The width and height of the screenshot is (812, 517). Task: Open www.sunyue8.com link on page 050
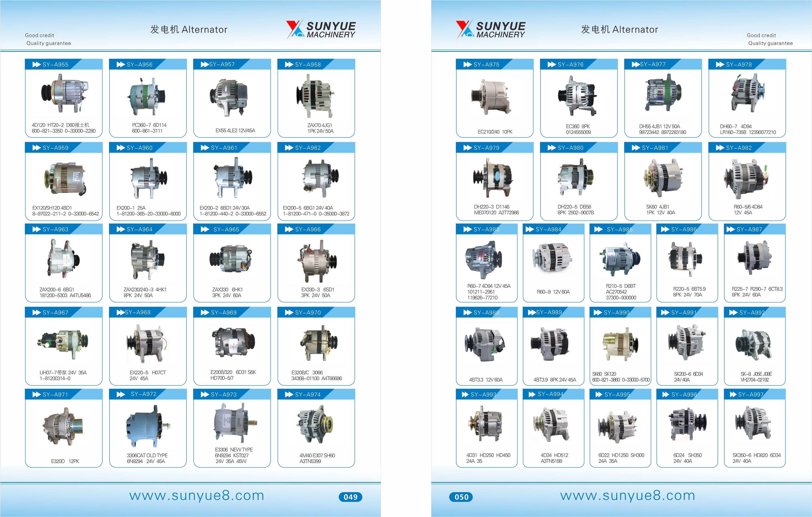[628, 495]
